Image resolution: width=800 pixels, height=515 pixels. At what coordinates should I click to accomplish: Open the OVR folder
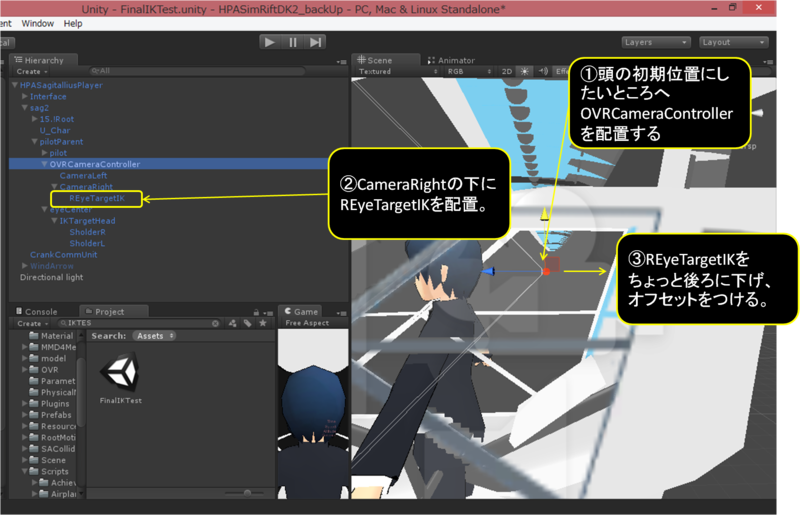tap(44, 370)
